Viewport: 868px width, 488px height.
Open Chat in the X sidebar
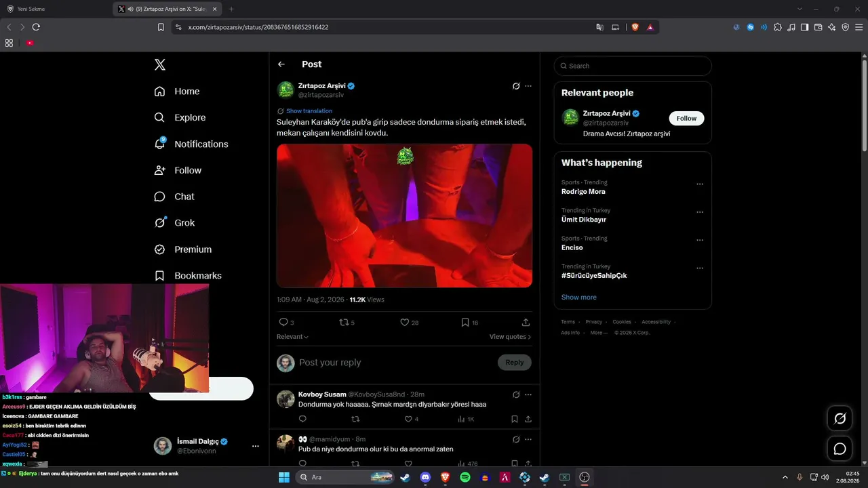(175, 197)
